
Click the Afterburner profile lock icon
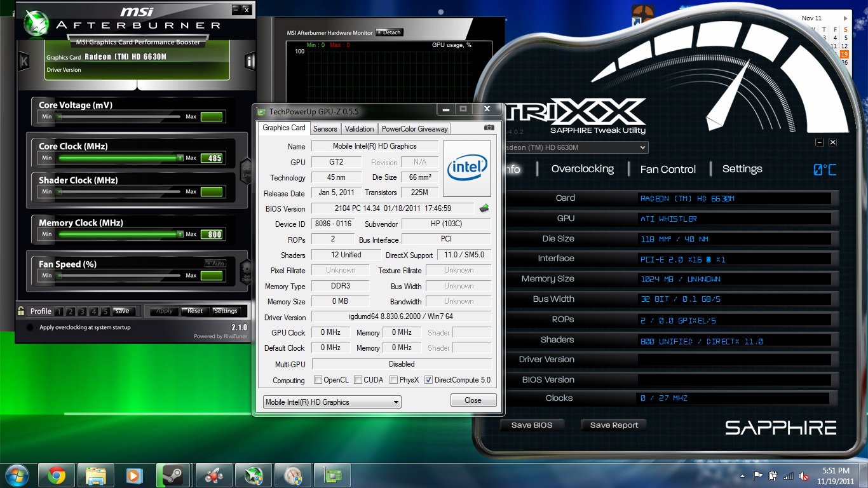(21, 311)
